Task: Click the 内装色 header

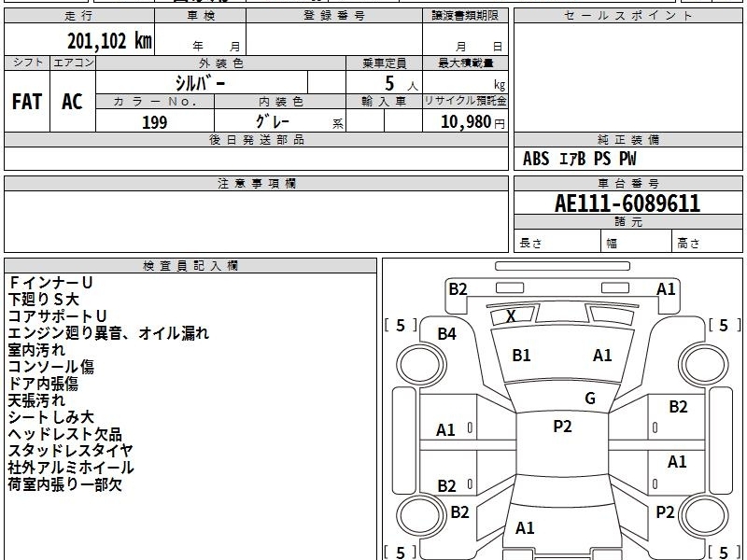Action: tap(280, 102)
